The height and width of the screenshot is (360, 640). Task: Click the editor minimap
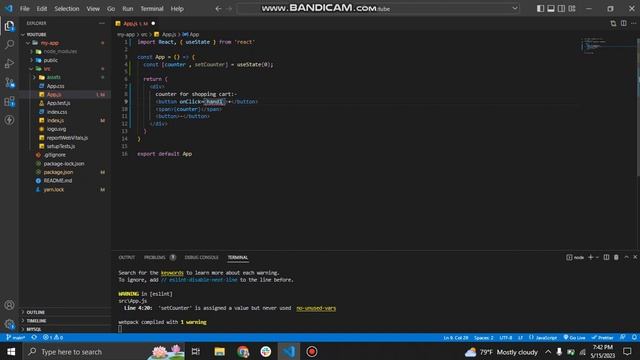click(x=608, y=46)
